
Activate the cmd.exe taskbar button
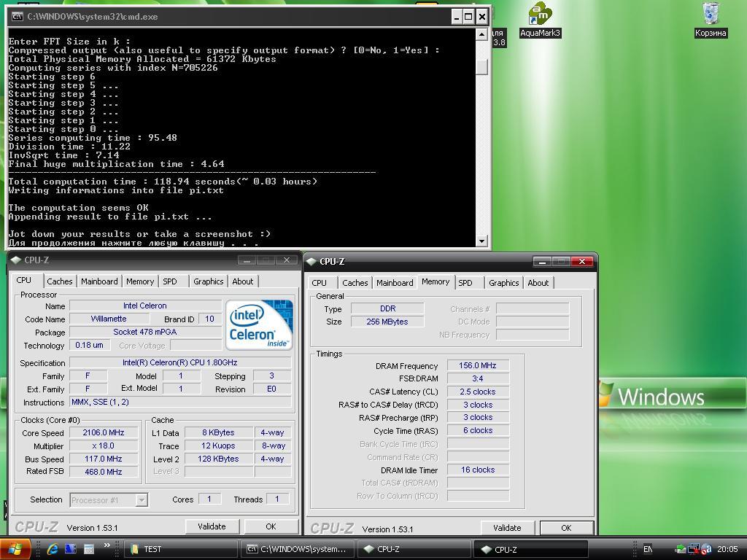[x=298, y=549]
